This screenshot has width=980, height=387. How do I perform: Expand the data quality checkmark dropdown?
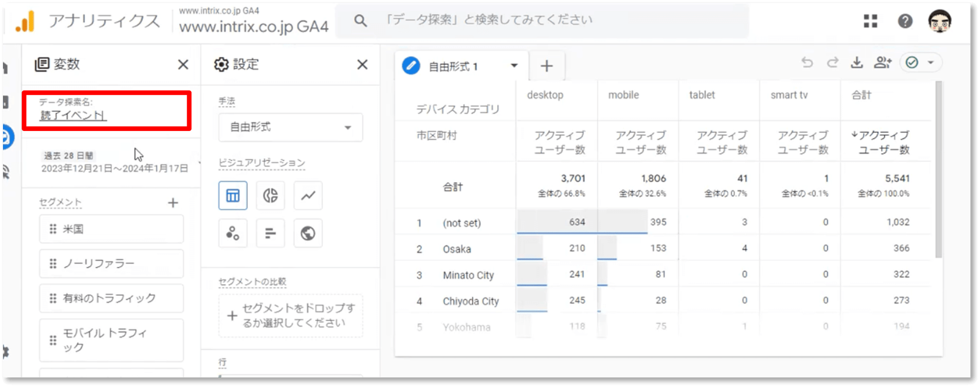click(930, 63)
